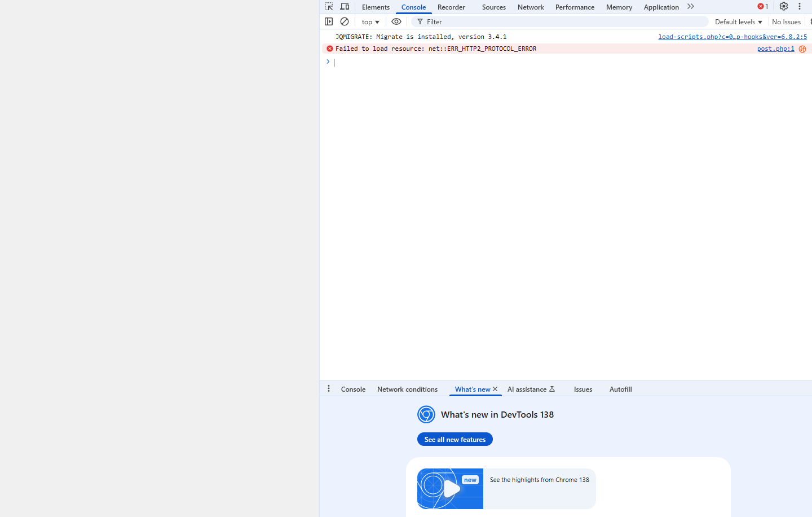Switch to the Network tab
The height and width of the screenshot is (517, 812).
531,7
